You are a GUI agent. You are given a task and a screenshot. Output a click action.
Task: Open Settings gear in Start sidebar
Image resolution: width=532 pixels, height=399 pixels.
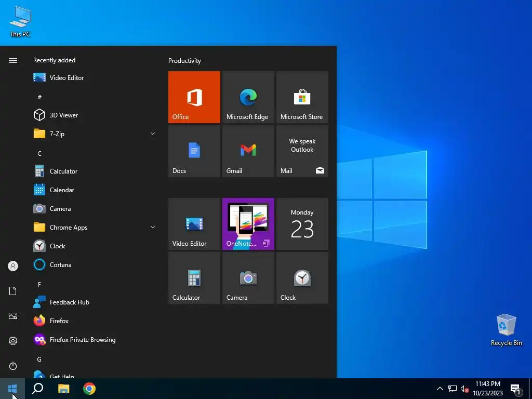pyautogui.click(x=13, y=341)
